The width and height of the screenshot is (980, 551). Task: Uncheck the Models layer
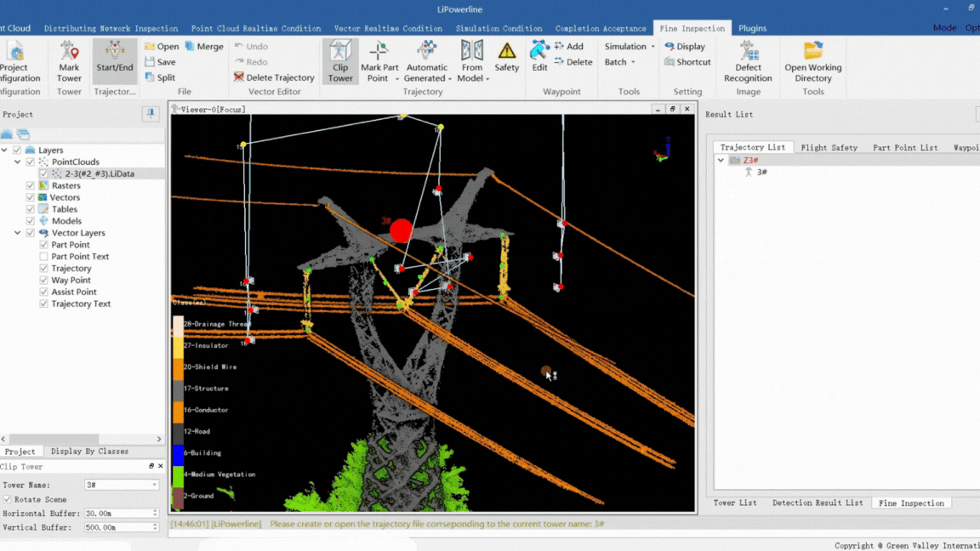(30, 221)
